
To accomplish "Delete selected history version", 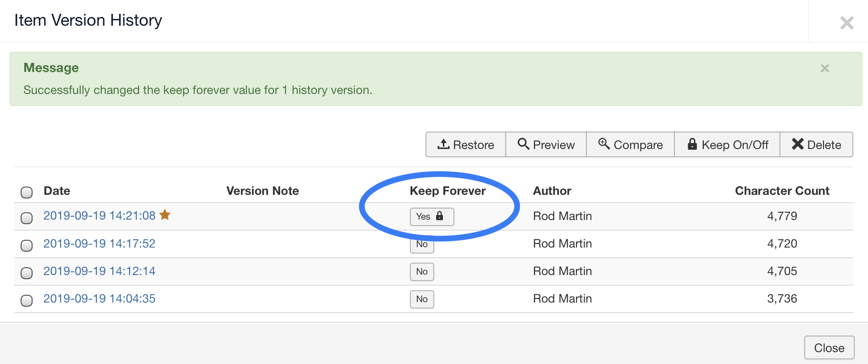I will [x=816, y=145].
